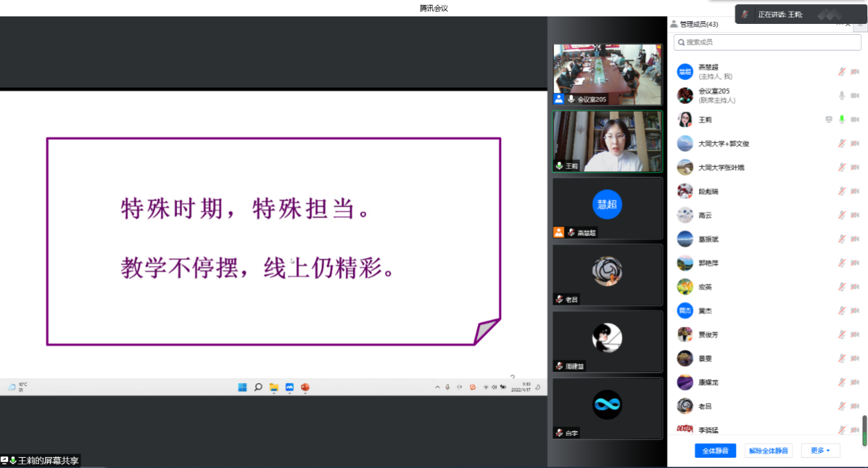Select the 会议室205 video thumbnail
The image size is (868, 468).
pyautogui.click(x=607, y=74)
